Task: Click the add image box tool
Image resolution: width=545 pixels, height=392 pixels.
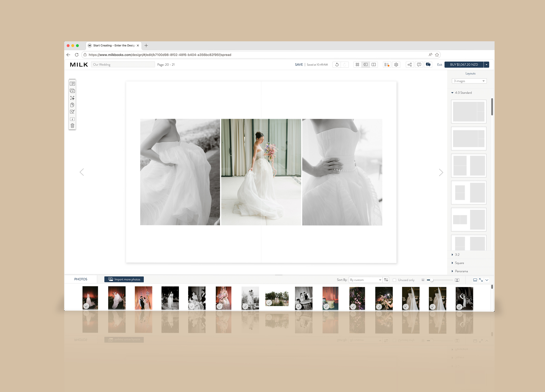Action: coord(72,91)
